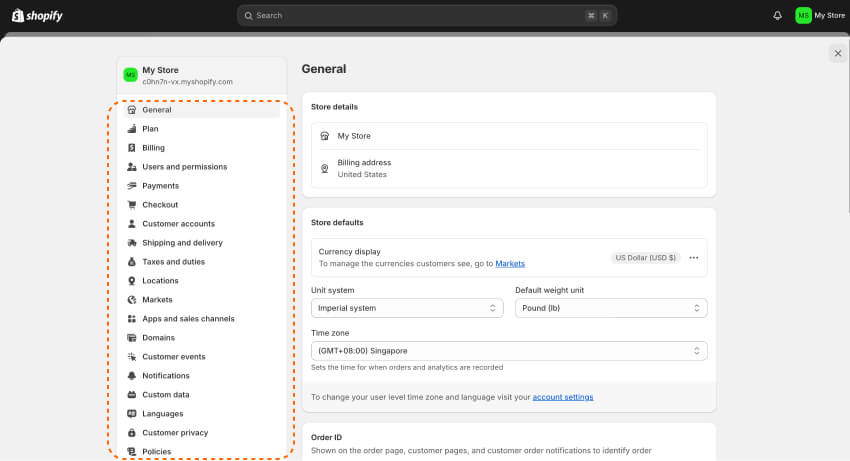The height and width of the screenshot is (461, 850).
Task: Open Apps and sales channels settings
Action: [x=202, y=318]
